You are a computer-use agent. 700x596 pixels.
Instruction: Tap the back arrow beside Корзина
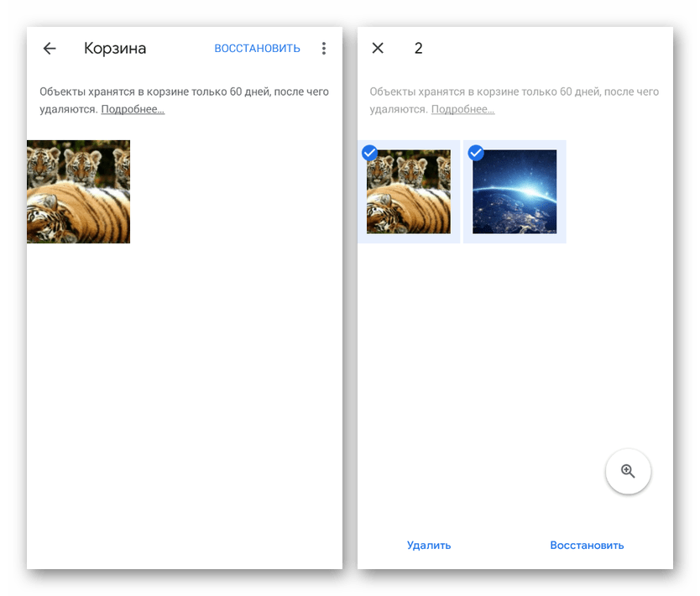pyautogui.click(x=50, y=49)
